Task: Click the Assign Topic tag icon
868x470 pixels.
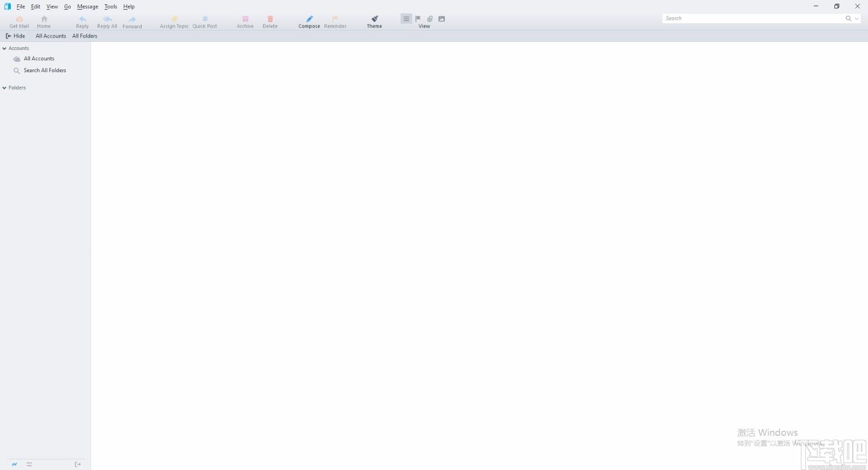Action: (174, 19)
